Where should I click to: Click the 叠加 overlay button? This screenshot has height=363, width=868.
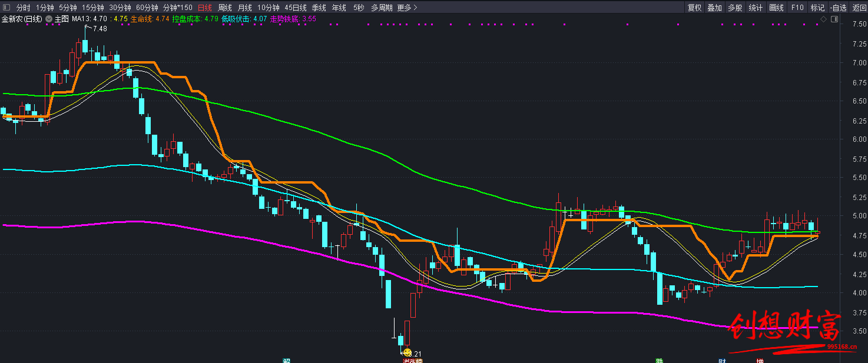(715, 8)
